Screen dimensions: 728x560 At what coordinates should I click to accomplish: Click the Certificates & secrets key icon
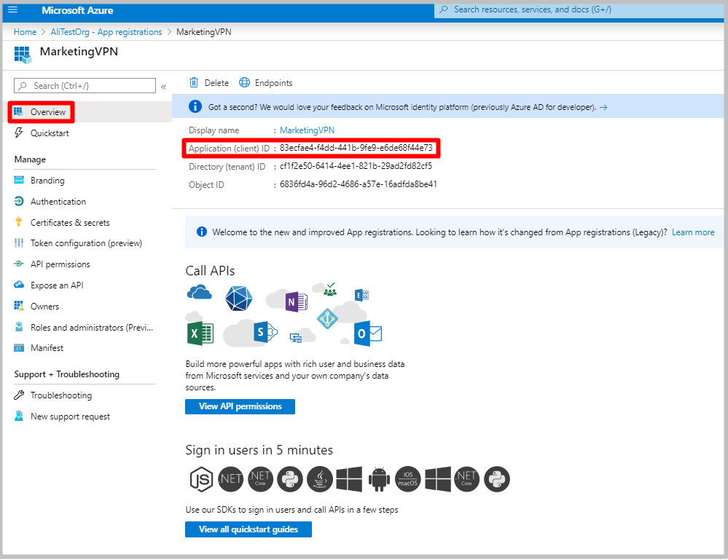click(18, 222)
